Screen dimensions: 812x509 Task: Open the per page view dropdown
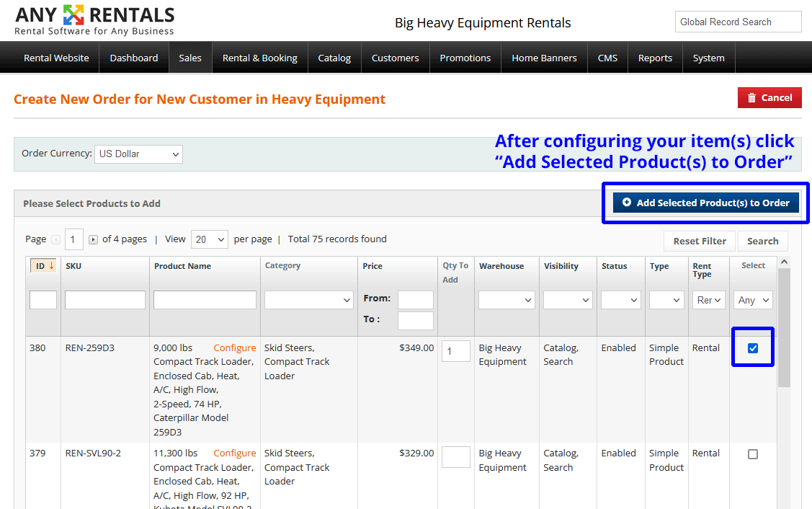click(x=209, y=239)
